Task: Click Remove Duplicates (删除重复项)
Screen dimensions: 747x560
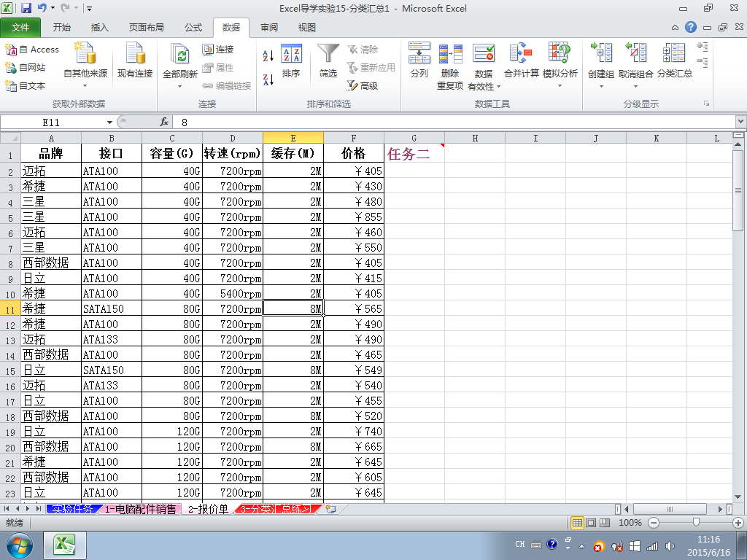Action: coord(450,66)
